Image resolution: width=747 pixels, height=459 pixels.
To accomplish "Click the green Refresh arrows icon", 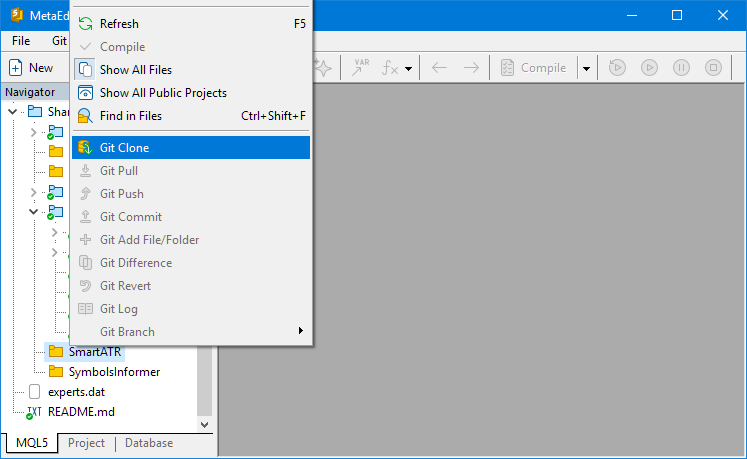I will pos(85,24).
